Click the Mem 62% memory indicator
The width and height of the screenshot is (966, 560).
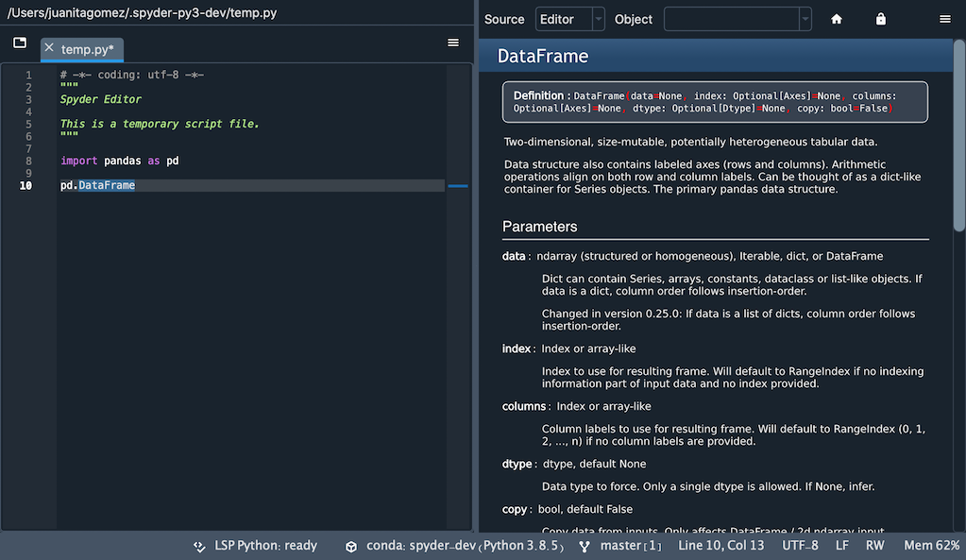(x=930, y=546)
